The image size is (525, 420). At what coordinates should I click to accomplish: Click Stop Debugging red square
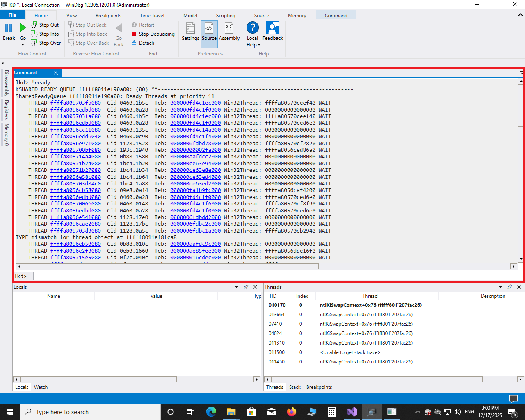click(134, 34)
